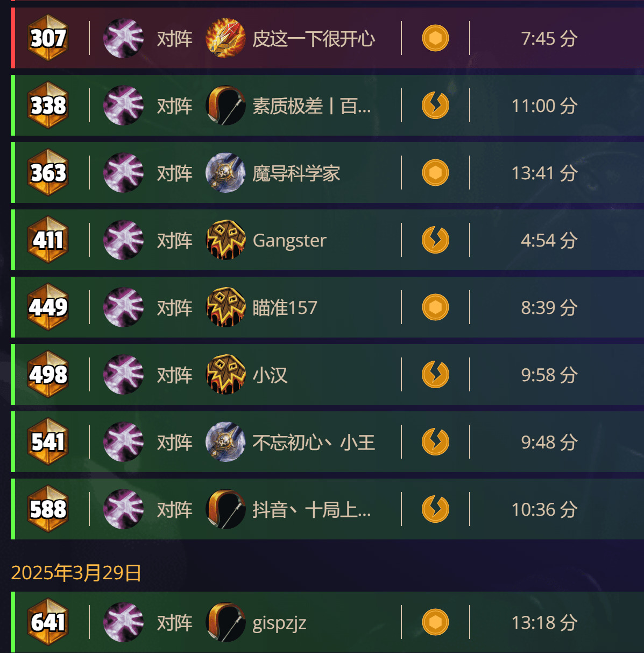The height and width of the screenshot is (653, 644).
Task: Open the match versus 瞄准157
Action: point(327,307)
